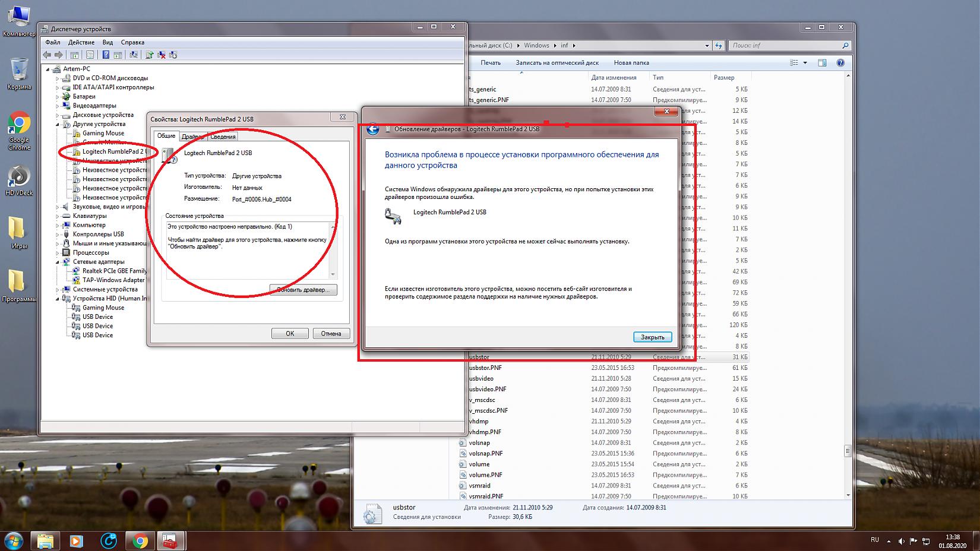Click the Windows Start button

(x=13, y=541)
